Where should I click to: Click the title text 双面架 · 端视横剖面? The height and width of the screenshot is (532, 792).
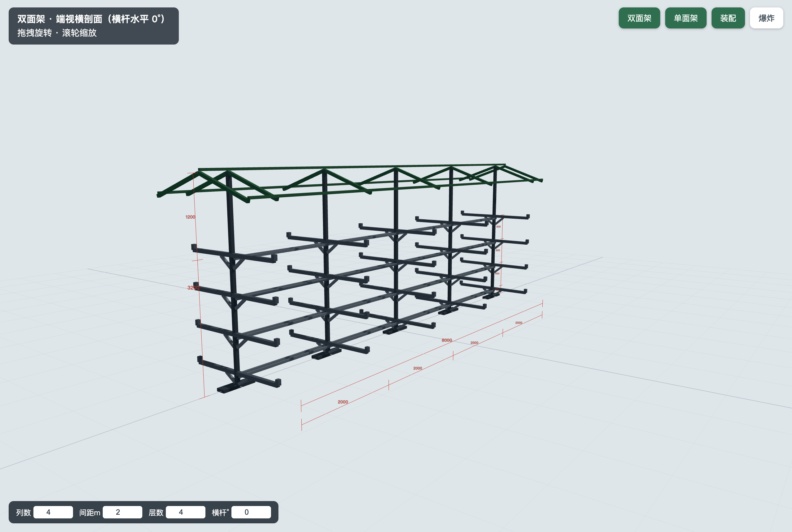tap(91, 19)
